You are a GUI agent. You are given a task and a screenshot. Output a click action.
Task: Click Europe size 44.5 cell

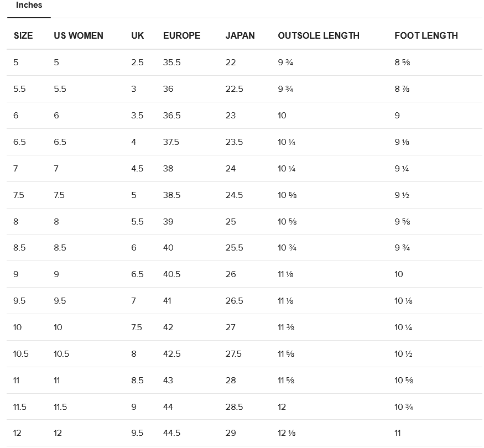click(172, 433)
